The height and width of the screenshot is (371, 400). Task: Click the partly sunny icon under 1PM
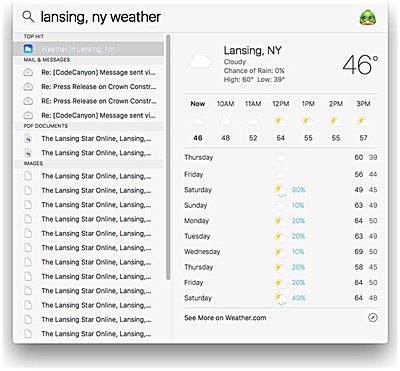pyautogui.click(x=308, y=121)
